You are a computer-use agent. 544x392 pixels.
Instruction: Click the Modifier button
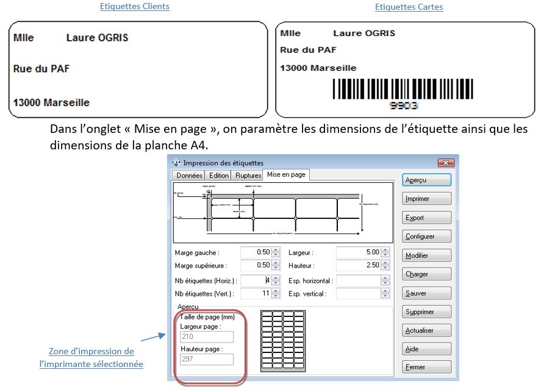tap(426, 255)
